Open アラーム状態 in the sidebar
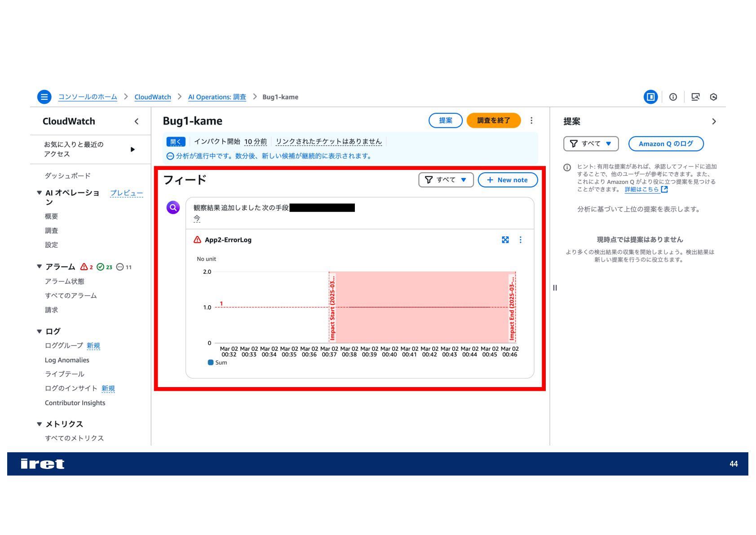 (65, 281)
